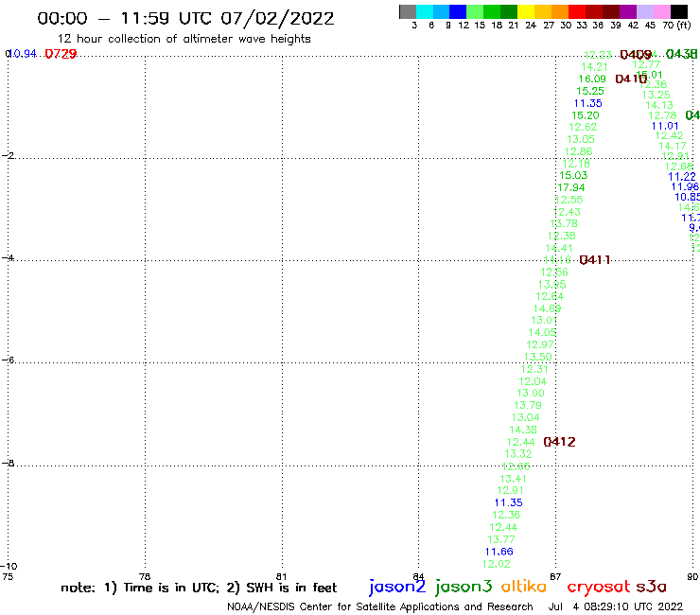The height and width of the screenshot is (615, 700).
Task: Click the 0409 time marker
Action: tap(636, 55)
